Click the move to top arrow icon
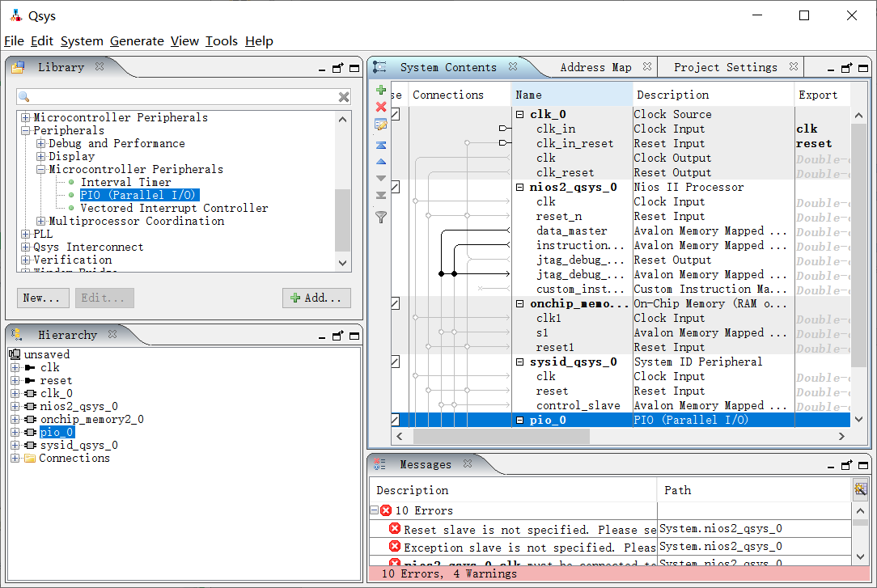Viewport: 877px width, 588px height. (x=381, y=145)
